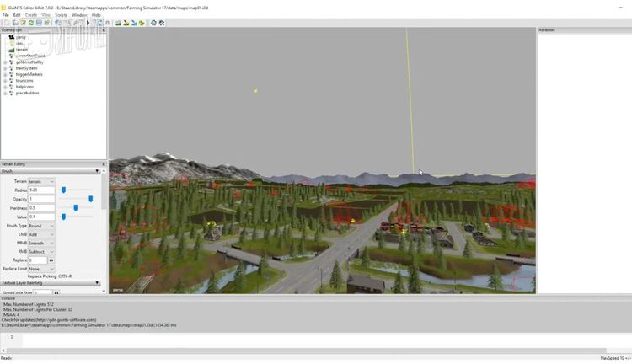Click the Opacity slider handle
Image resolution: width=632 pixels, height=364 pixels.
[x=91, y=199]
